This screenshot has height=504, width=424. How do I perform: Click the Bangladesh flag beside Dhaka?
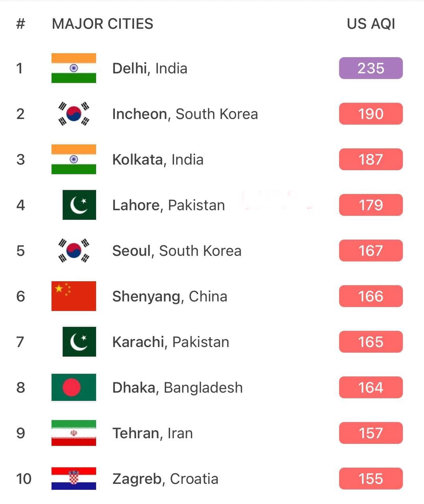point(74,387)
